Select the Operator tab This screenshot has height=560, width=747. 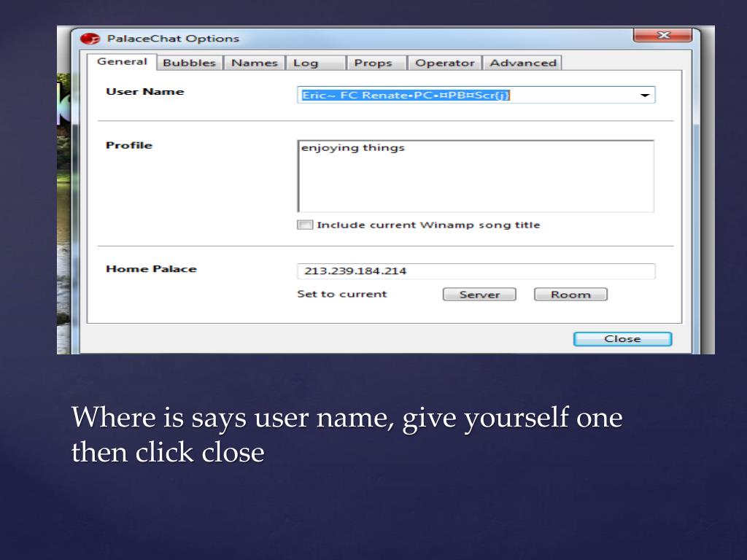[x=445, y=63]
